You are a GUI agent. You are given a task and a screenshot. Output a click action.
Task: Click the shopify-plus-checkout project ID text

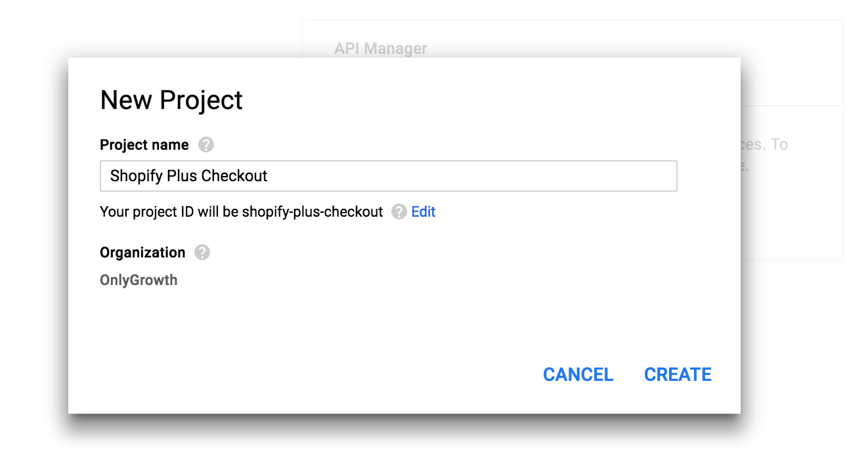pyautogui.click(x=312, y=211)
